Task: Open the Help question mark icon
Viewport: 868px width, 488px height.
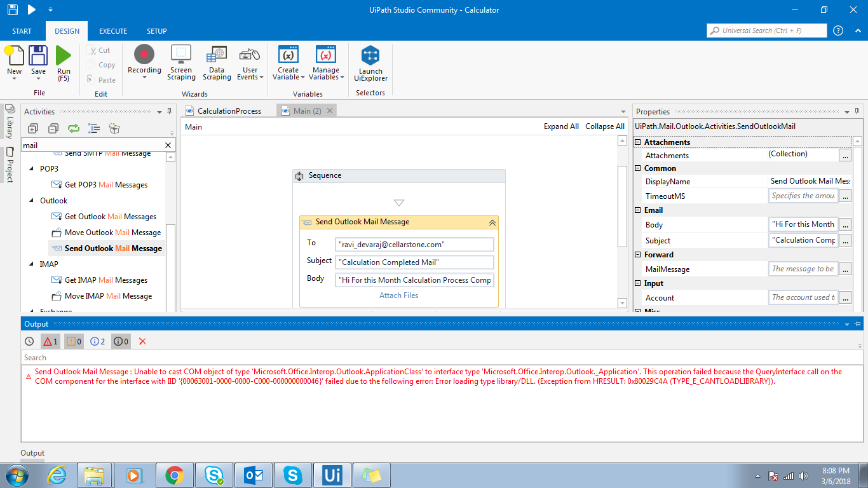Action: [838, 30]
